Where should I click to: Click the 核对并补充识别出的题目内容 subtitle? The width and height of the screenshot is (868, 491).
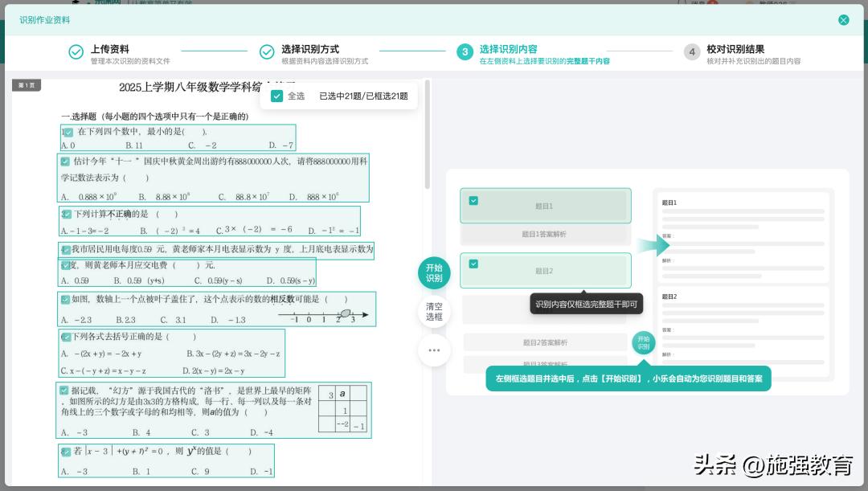coord(753,61)
